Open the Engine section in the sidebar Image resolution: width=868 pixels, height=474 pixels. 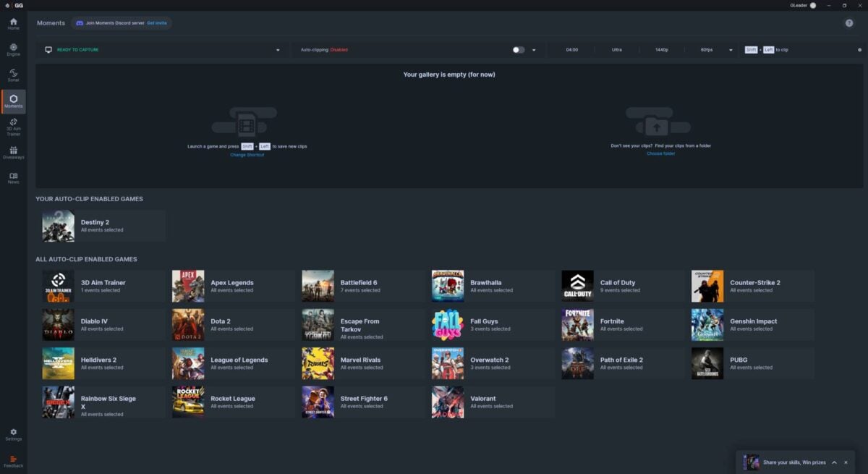pos(13,48)
